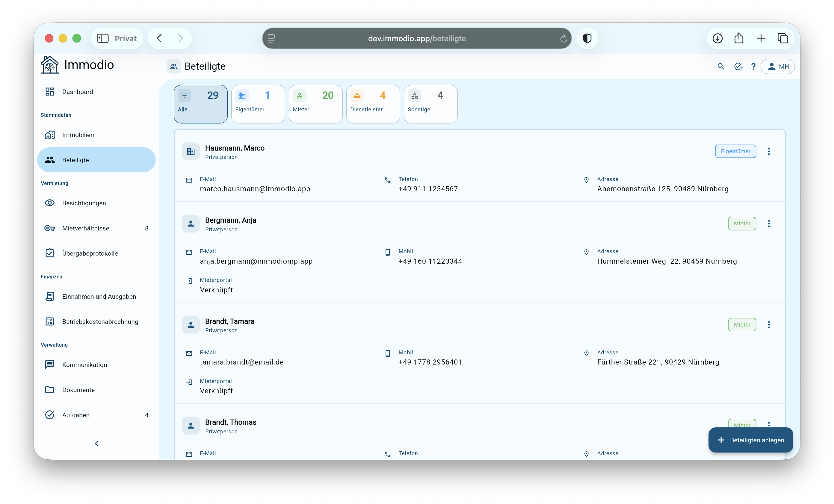Click the name Brandt, Thomas
The width and height of the screenshot is (834, 504).
(230, 422)
